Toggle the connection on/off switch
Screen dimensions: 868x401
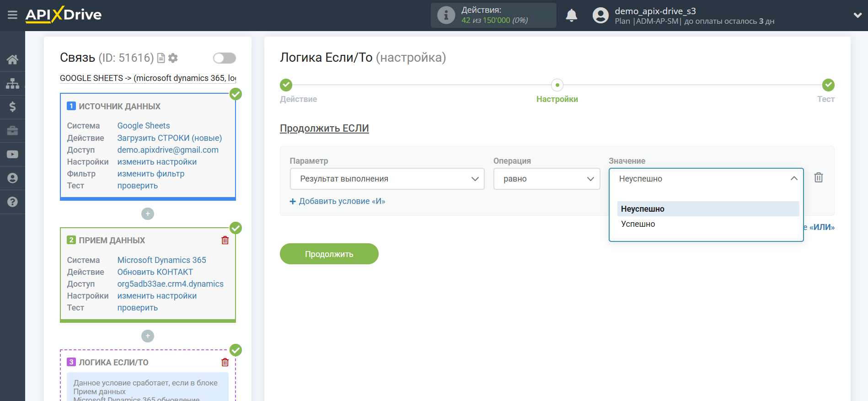pyautogui.click(x=224, y=58)
